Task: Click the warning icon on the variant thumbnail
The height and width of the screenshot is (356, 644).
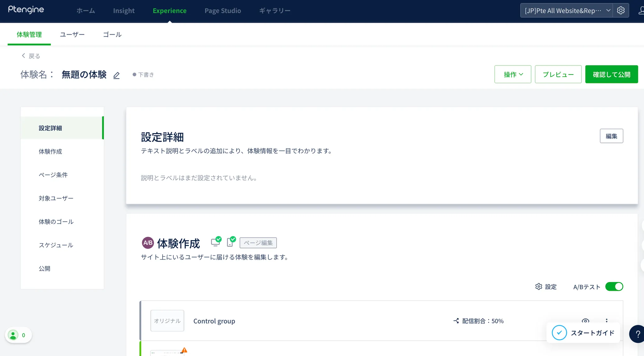Action: point(184,350)
